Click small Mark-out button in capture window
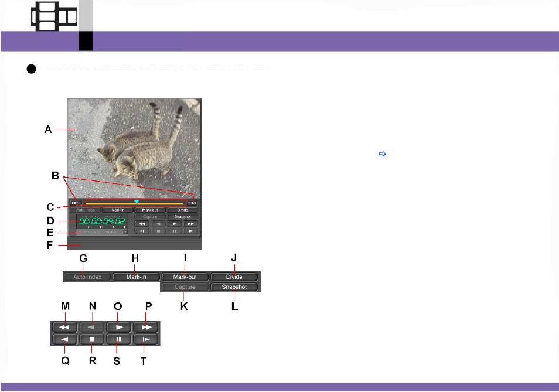 [150, 210]
